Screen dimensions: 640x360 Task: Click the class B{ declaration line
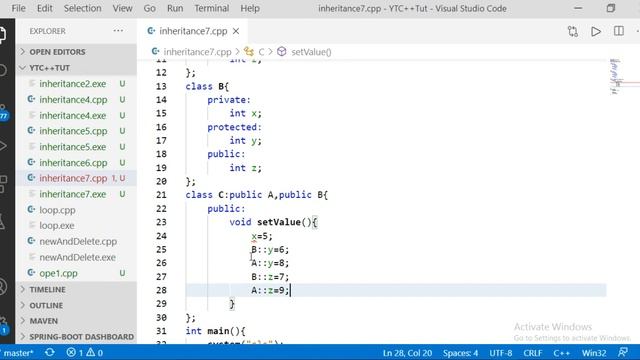[x=207, y=86]
